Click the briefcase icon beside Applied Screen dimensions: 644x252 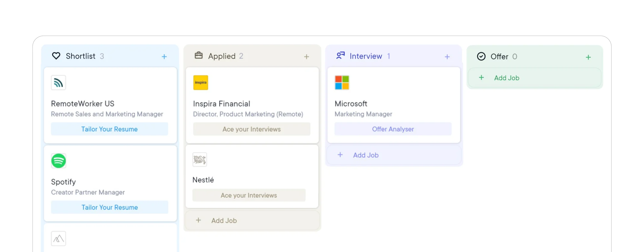point(199,55)
